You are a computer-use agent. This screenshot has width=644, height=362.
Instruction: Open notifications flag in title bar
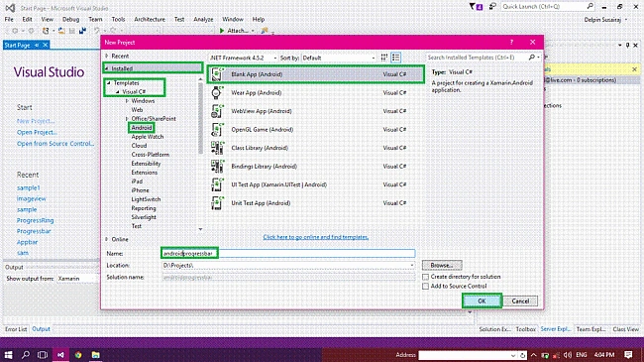coord(476,7)
